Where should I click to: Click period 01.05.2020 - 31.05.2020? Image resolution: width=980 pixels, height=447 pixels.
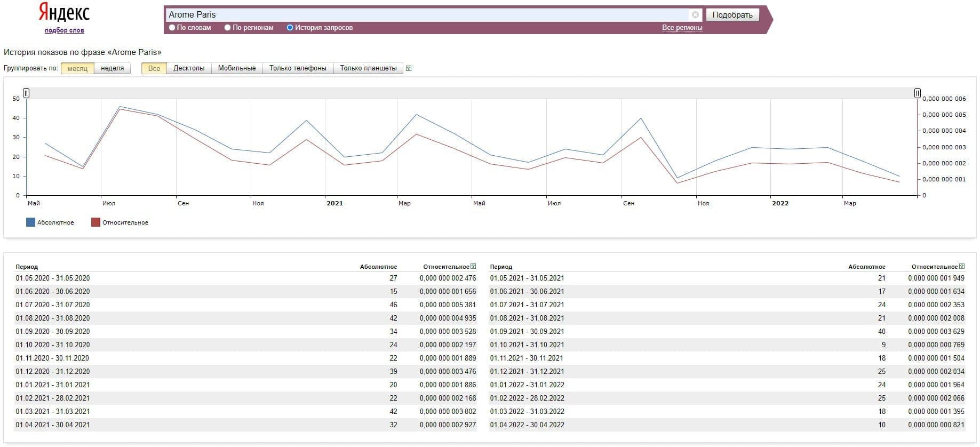point(53,278)
